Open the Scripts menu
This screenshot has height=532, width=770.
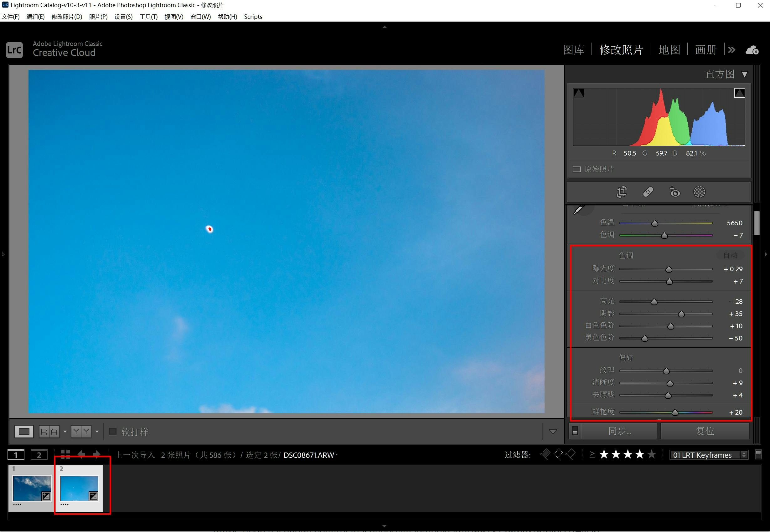[x=253, y=17]
